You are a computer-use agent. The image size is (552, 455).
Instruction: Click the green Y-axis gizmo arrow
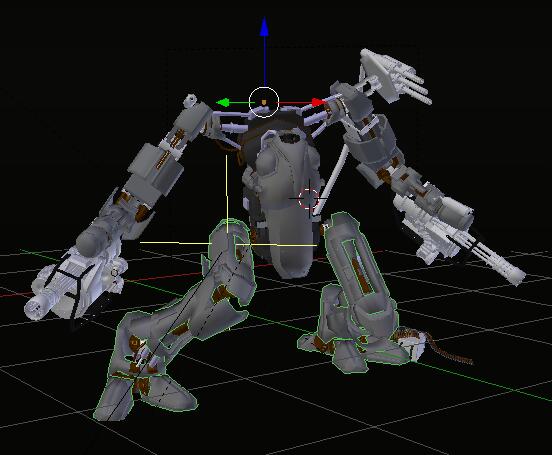(223, 103)
